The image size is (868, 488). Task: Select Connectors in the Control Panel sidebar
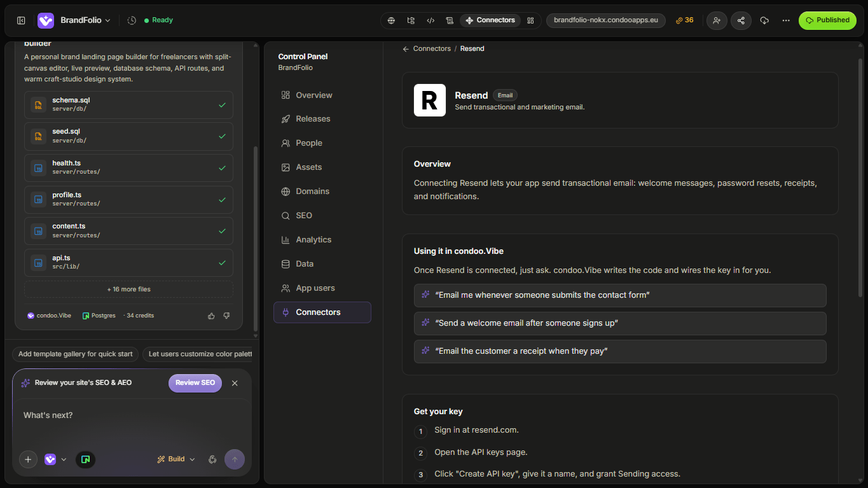point(322,312)
